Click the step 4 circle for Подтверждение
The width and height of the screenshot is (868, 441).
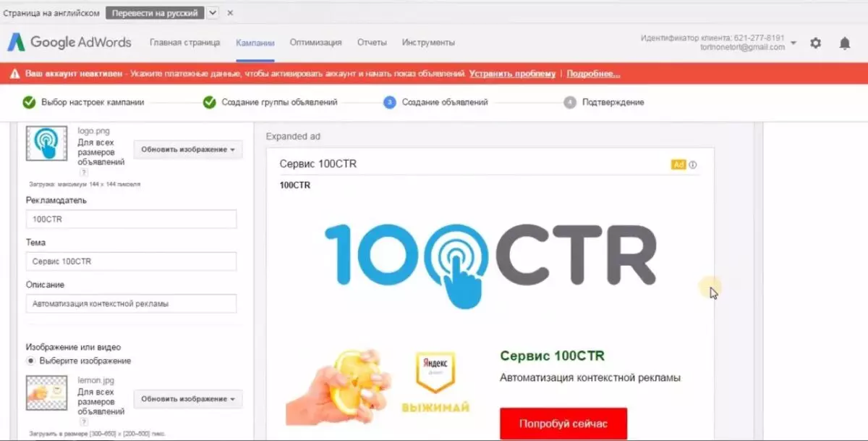click(570, 102)
